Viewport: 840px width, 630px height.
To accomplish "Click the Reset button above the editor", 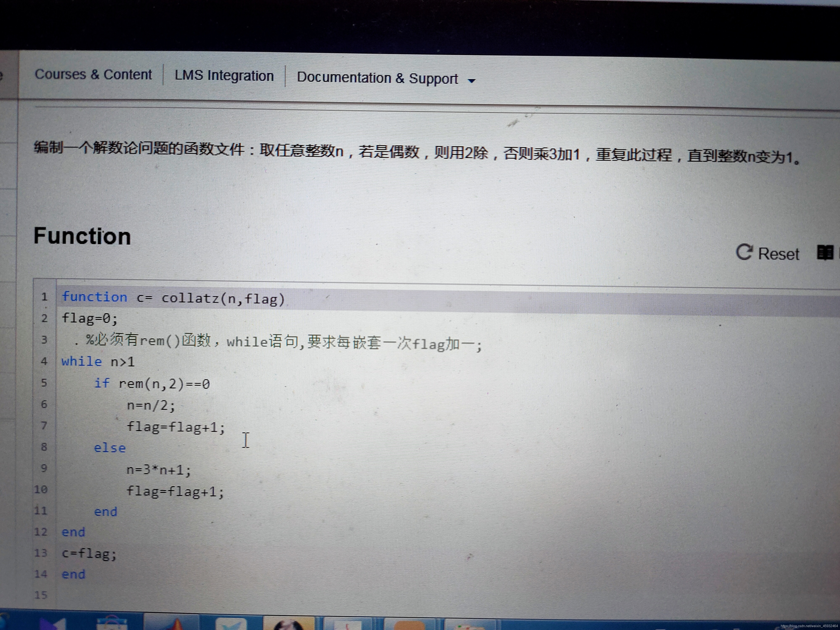I will tap(768, 253).
